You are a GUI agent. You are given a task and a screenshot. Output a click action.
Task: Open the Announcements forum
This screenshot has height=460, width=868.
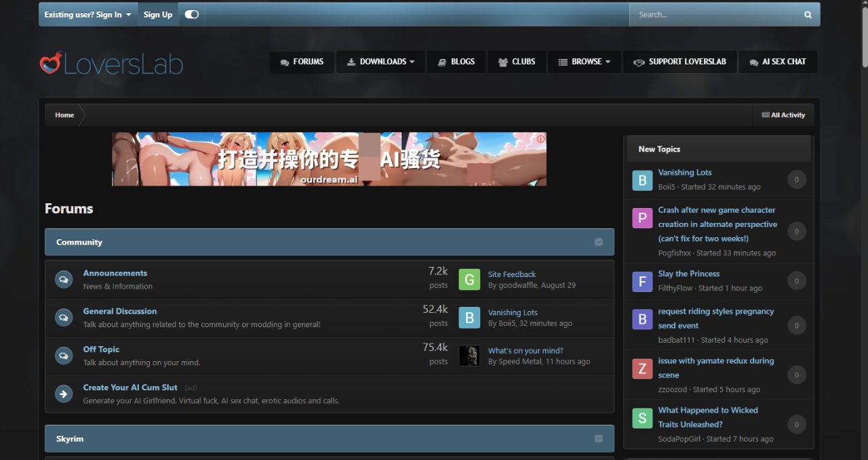pyautogui.click(x=115, y=273)
